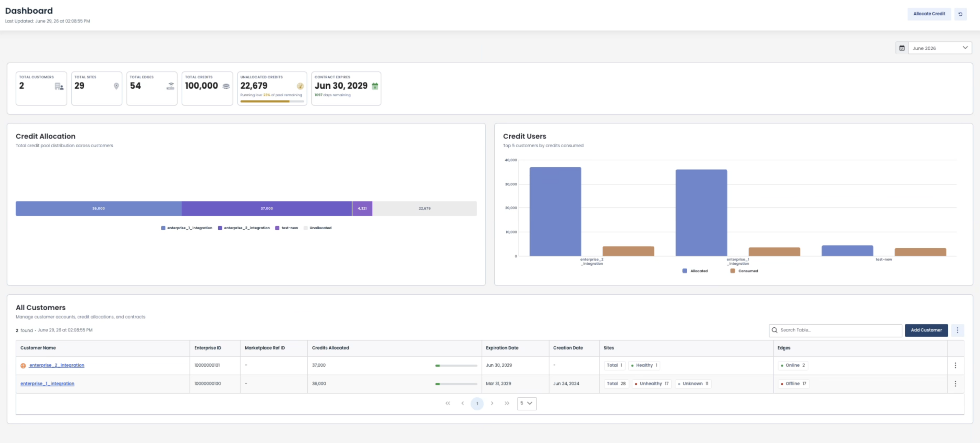Click the Contract Expires calendar icon

pos(375,86)
